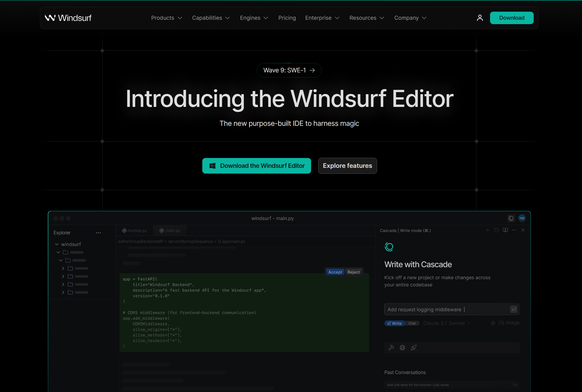This screenshot has width=582, height=392.
Task: Go to the Pricing page
Action: point(287,18)
